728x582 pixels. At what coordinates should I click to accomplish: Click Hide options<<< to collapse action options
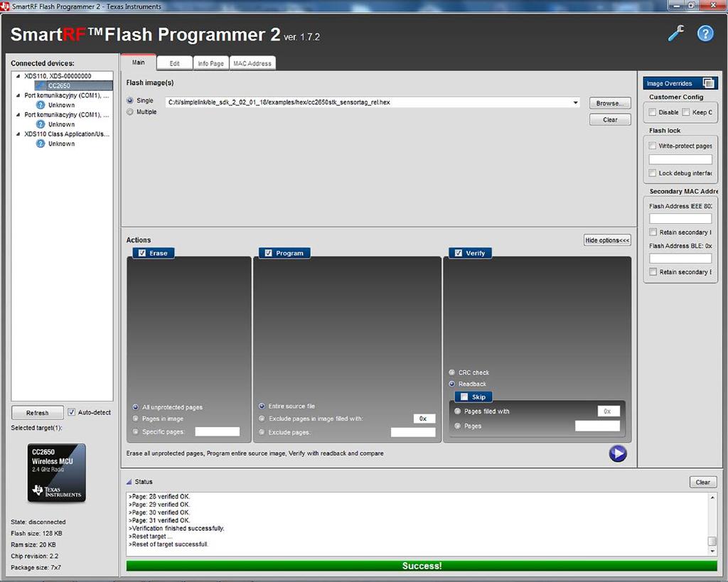(607, 240)
